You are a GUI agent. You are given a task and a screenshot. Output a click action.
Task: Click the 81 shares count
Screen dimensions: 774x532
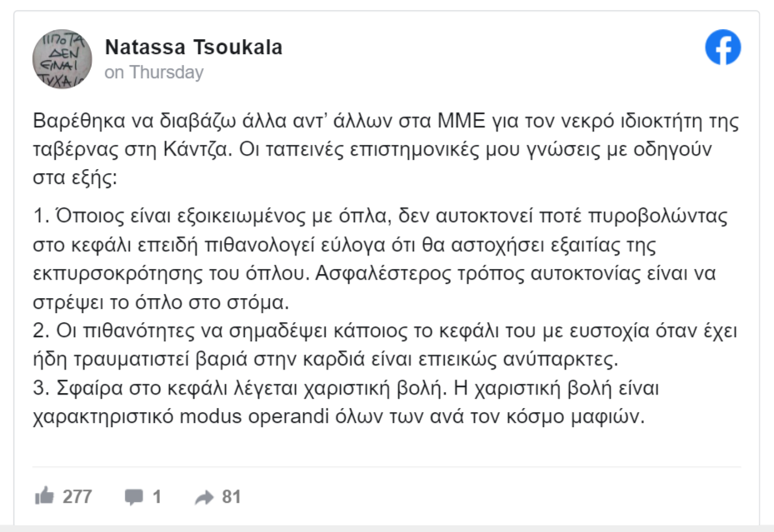[x=231, y=496]
